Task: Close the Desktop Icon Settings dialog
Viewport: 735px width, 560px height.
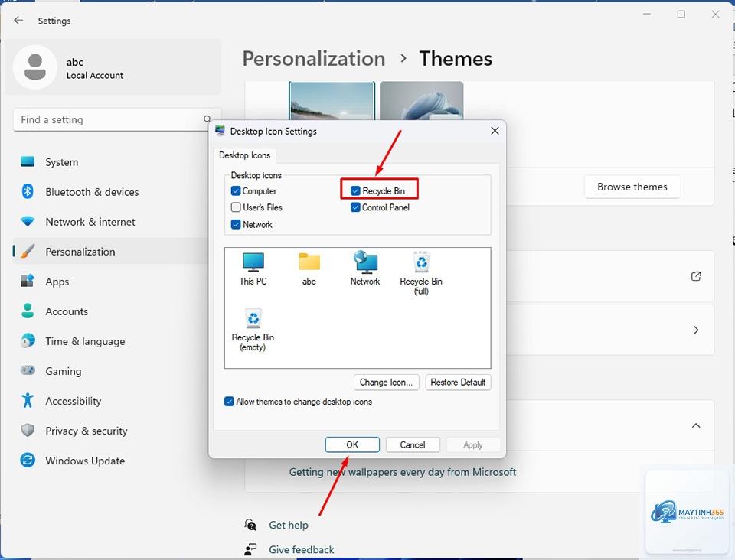Action: [495, 131]
